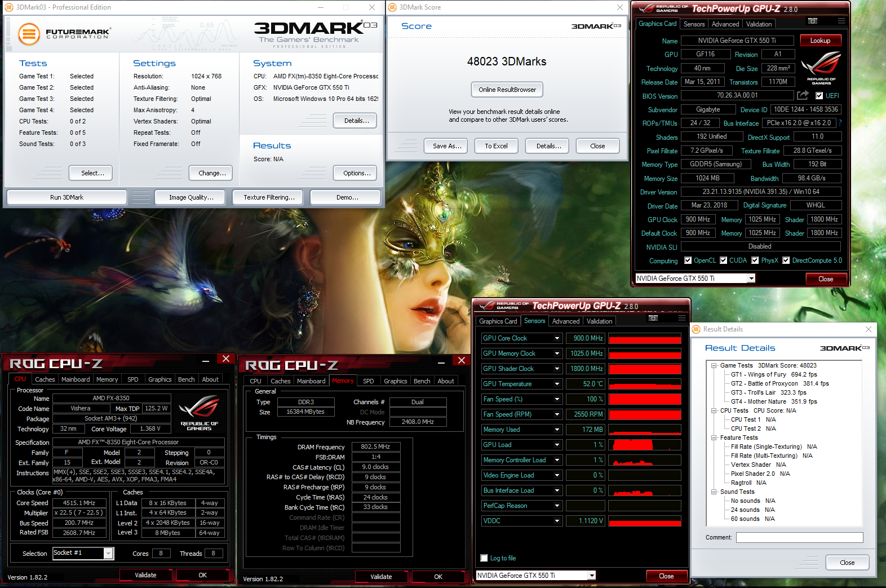
Task: Collapse the Game Tests tree node
Action: coord(714,365)
